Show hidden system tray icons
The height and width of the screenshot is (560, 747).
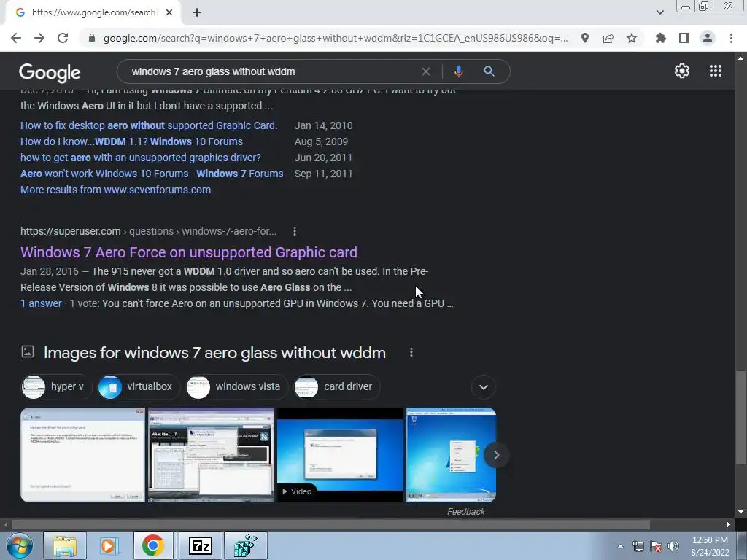[620, 546]
